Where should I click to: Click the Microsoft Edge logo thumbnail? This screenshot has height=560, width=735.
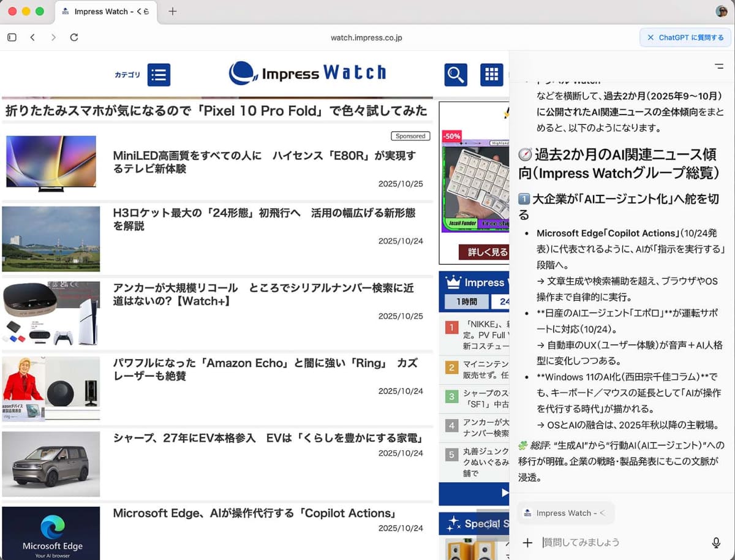(x=51, y=532)
